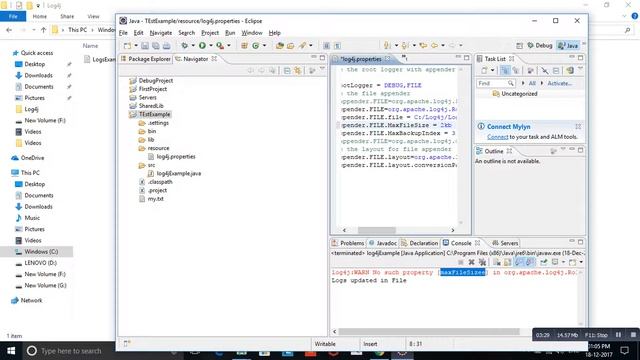This screenshot has height=360, width=640.
Task: Click New Task icon in Task List
Action: 484,71
